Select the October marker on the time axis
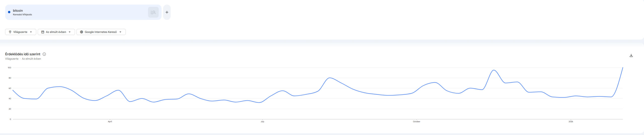The image size is (644, 135). (417, 122)
